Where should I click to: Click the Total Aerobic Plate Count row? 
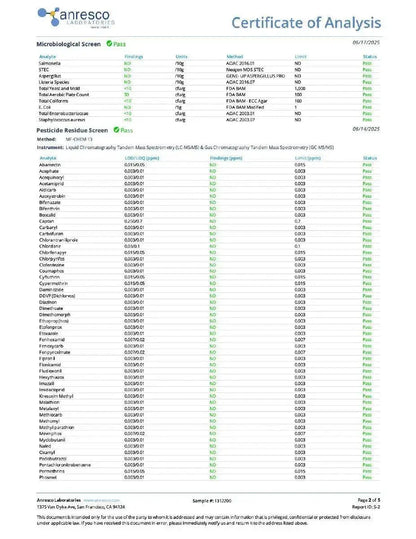pos(209,95)
